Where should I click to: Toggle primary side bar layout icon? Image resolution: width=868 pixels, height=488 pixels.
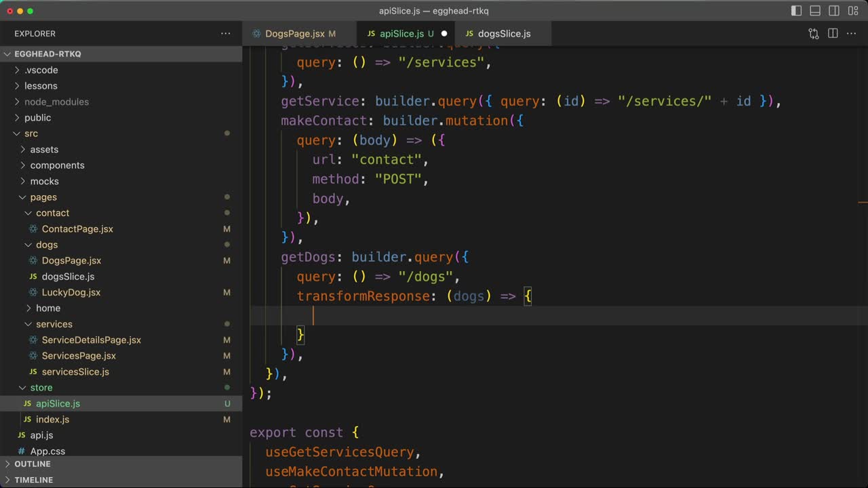point(796,11)
